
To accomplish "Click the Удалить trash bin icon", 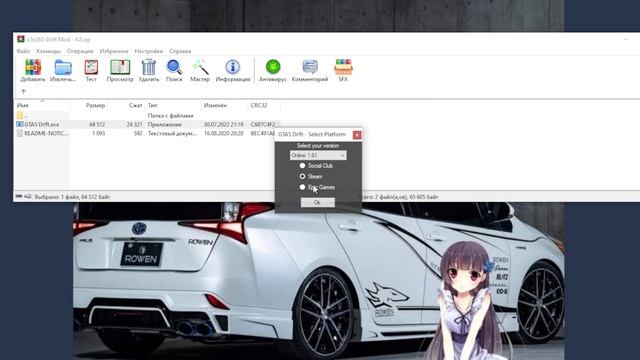I will click(149, 67).
